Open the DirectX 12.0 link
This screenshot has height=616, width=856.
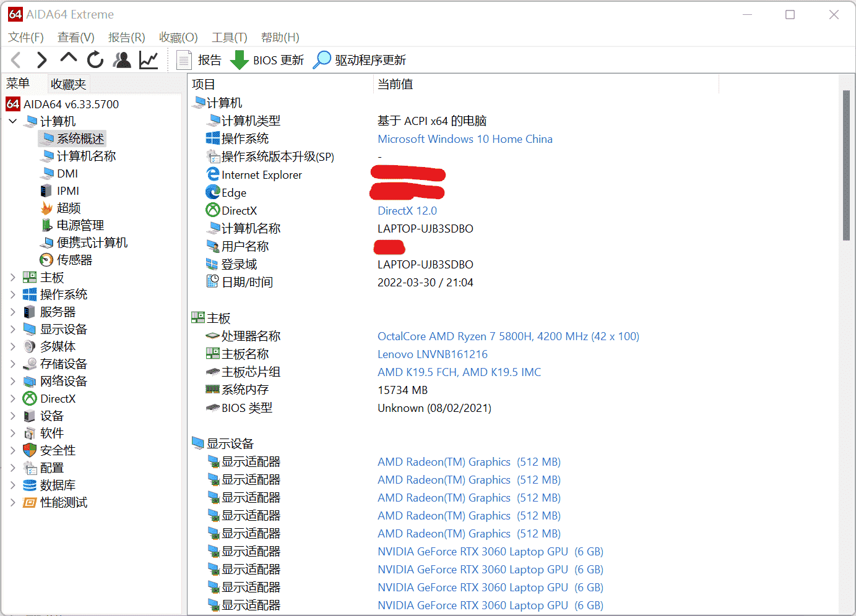click(x=407, y=211)
